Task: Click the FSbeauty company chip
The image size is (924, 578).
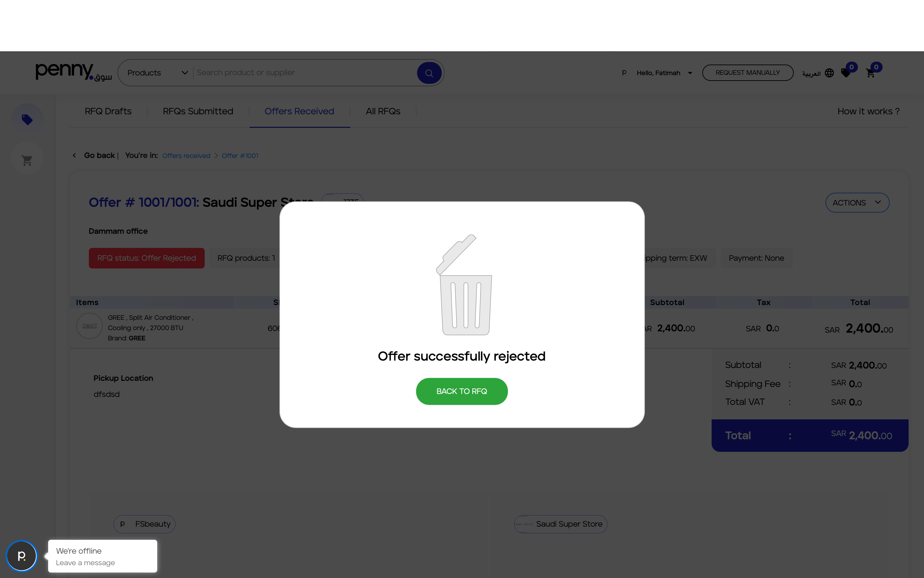Action: point(144,524)
